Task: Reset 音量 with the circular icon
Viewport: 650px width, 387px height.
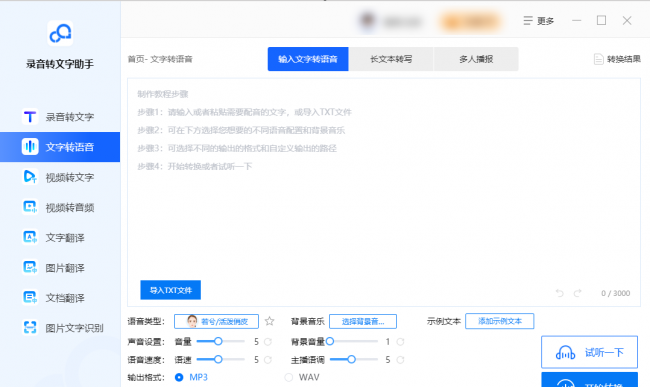Action: pos(268,342)
